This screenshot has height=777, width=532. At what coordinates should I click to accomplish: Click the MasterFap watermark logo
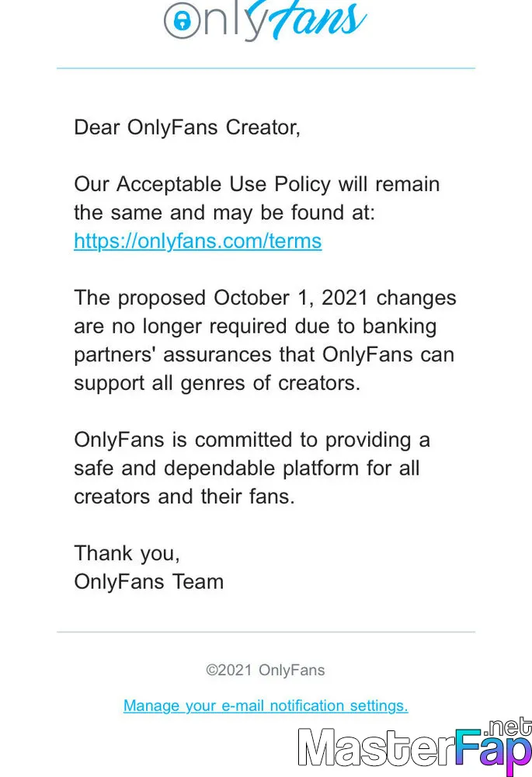(x=415, y=747)
